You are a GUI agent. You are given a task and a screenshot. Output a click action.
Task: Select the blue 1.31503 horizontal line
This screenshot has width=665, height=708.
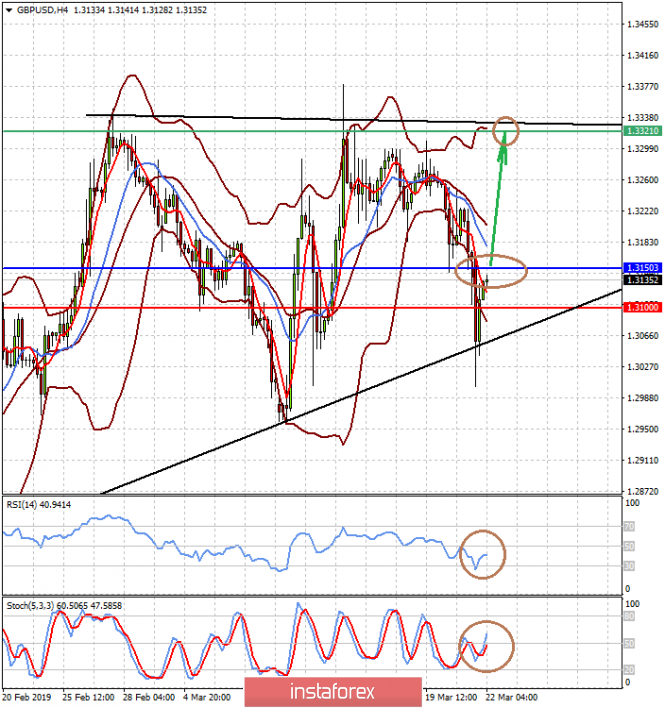312,268
